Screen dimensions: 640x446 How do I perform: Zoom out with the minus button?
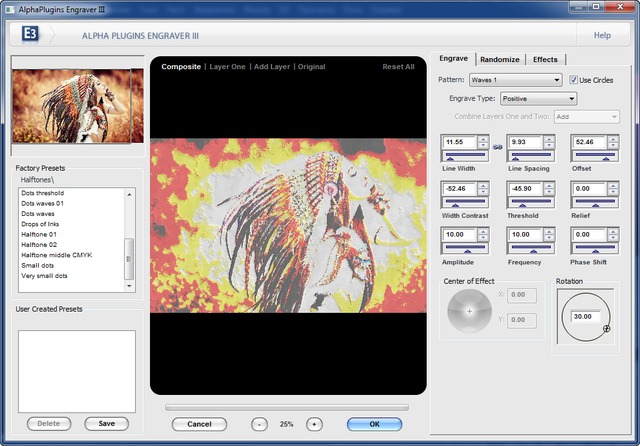tap(259, 424)
